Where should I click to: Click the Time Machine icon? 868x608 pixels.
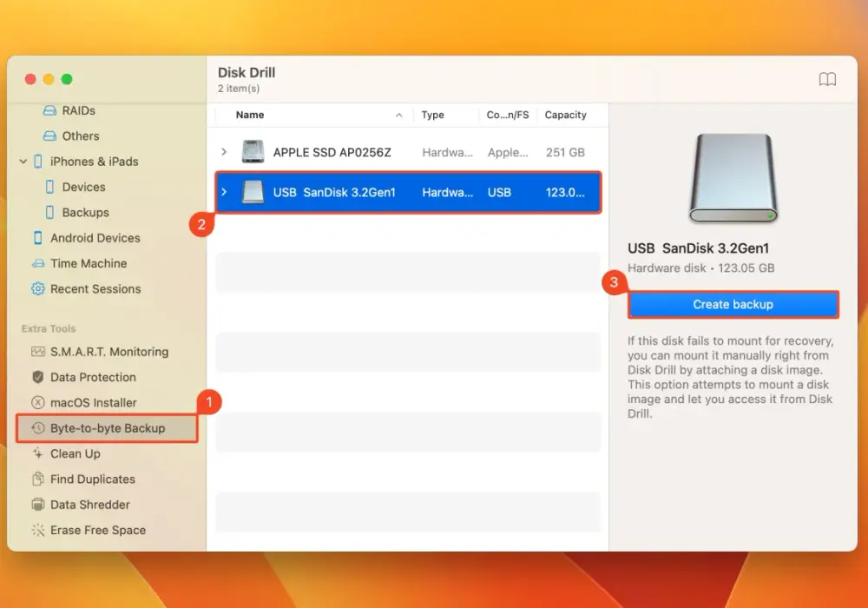[37, 263]
